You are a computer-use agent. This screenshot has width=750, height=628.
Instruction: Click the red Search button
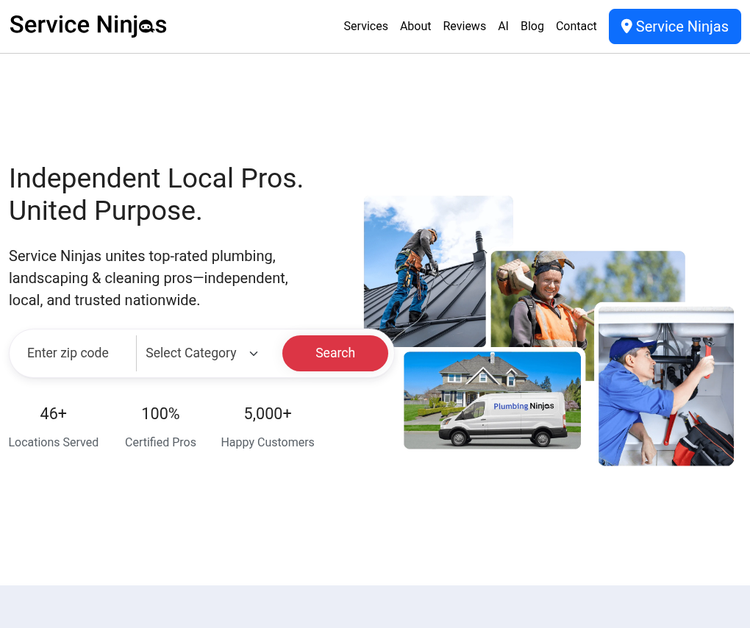click(x=335, y=353)
